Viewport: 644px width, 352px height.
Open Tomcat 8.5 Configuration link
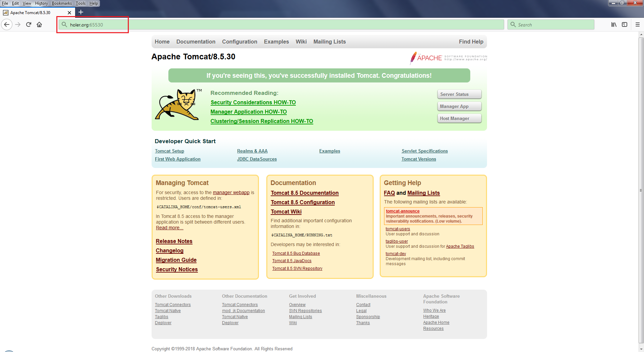coord(303,202)
